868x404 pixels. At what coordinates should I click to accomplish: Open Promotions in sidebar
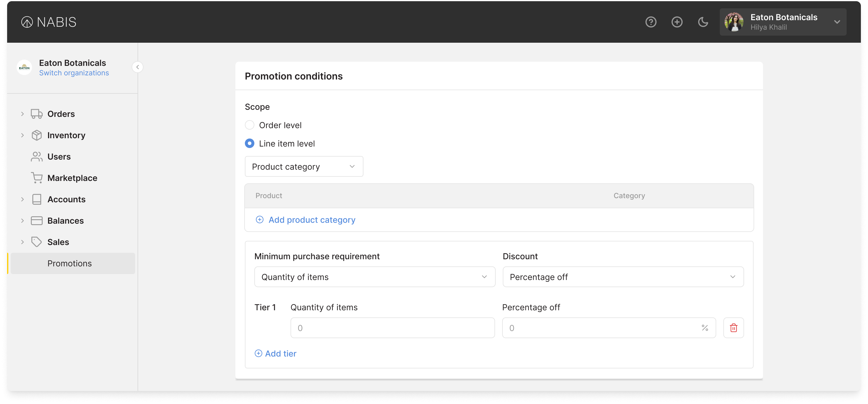tap(69, 263)
